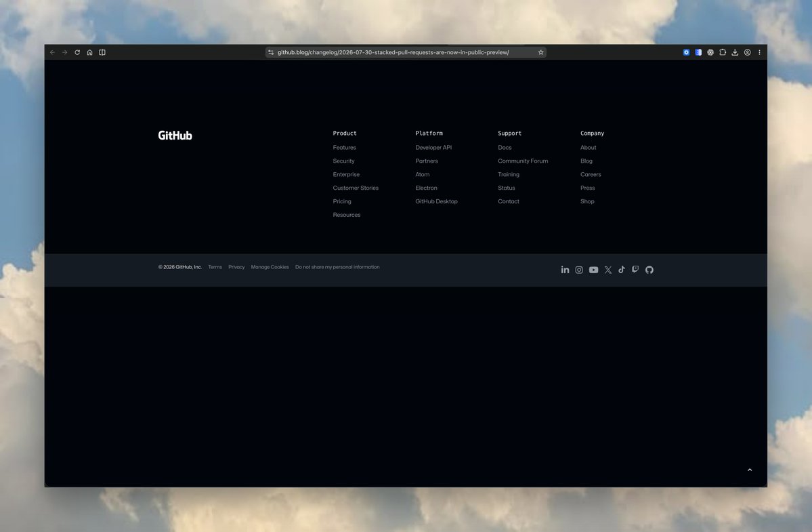
Task: Click Do not share my personal information
Action: pos(337,267)
